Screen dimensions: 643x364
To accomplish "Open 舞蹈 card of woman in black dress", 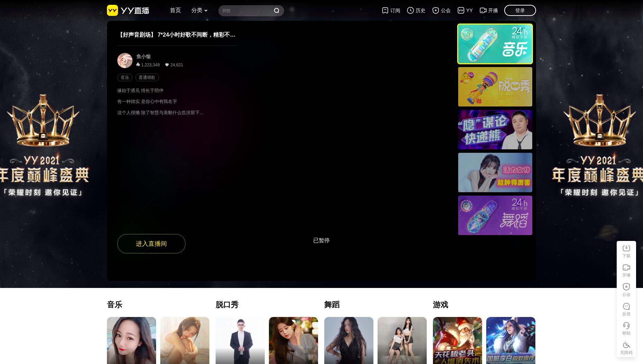I will 349,340.
